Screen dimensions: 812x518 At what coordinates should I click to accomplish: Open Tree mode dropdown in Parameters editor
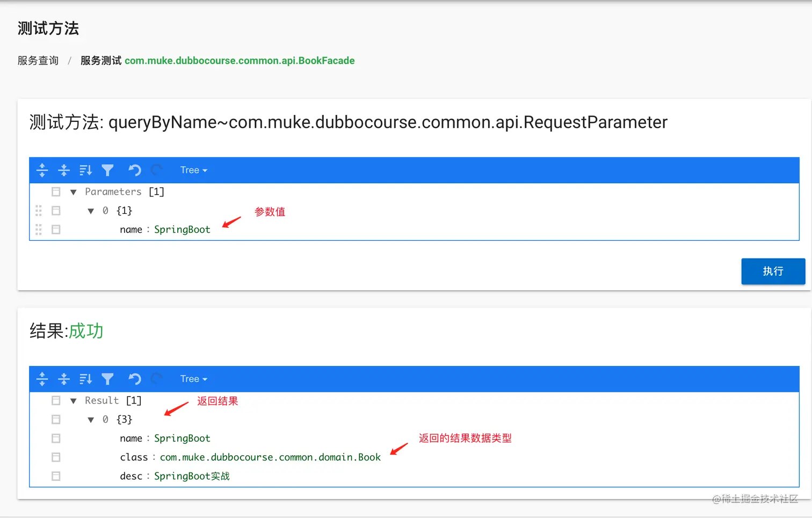pyautogui.click(x=193, y=170)
